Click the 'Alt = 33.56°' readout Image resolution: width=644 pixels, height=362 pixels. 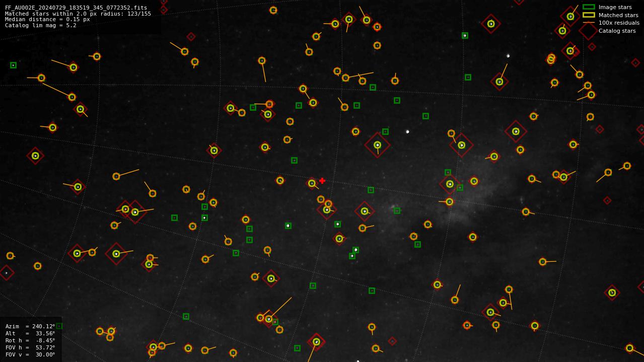click(x=30, y=333)
